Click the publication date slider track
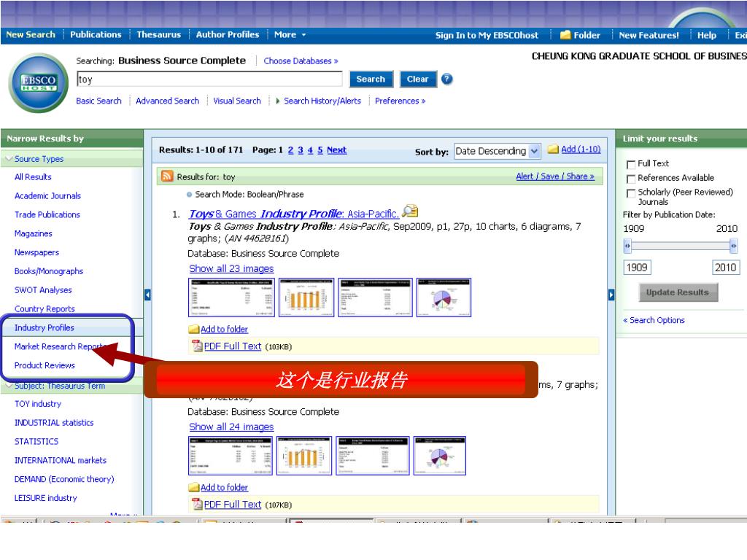747x560 pixels. click(681, 246)
